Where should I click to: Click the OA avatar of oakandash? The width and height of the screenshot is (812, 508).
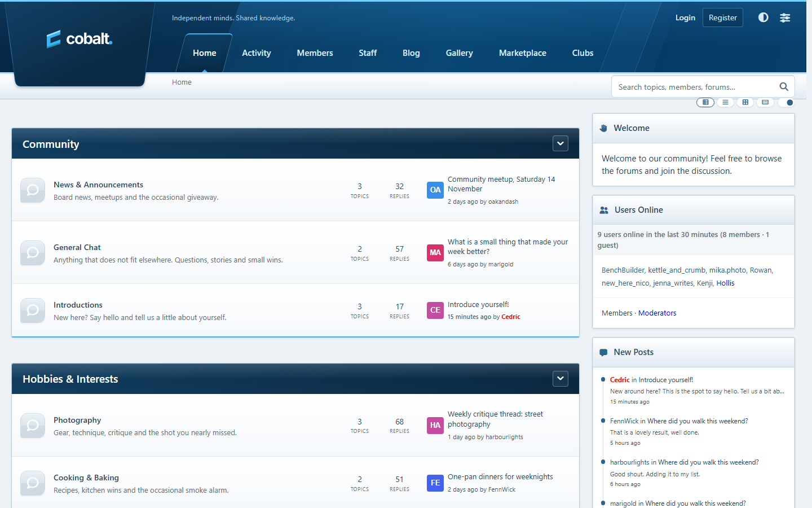pyautogui.click(x=435, y=190)
